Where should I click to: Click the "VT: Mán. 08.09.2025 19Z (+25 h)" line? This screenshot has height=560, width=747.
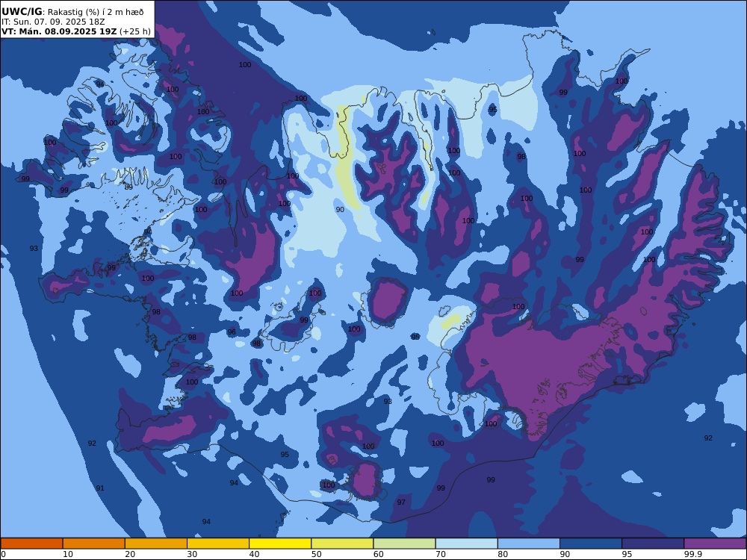click(75, 31)
